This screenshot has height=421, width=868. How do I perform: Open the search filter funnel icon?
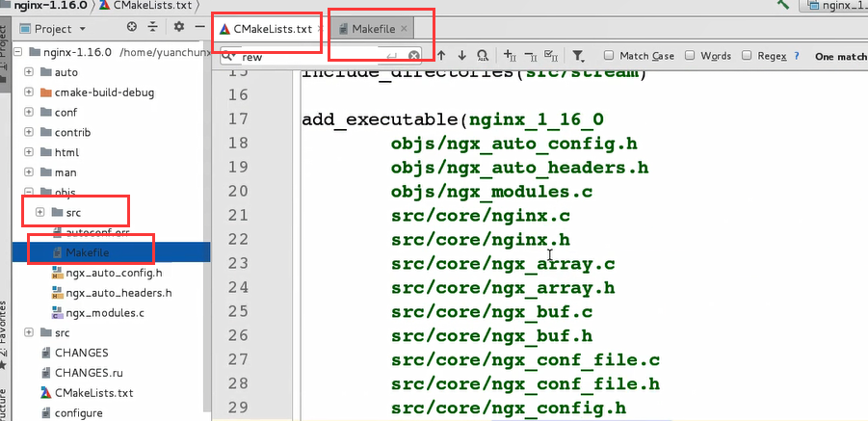578,55
